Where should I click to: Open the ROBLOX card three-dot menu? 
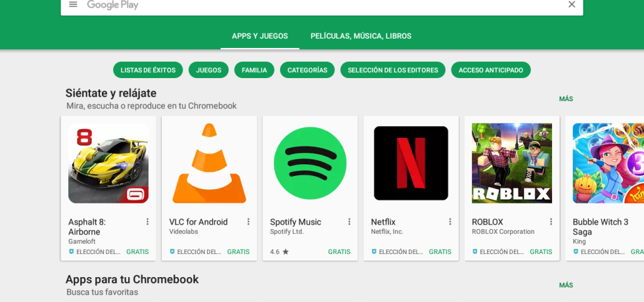551,222
